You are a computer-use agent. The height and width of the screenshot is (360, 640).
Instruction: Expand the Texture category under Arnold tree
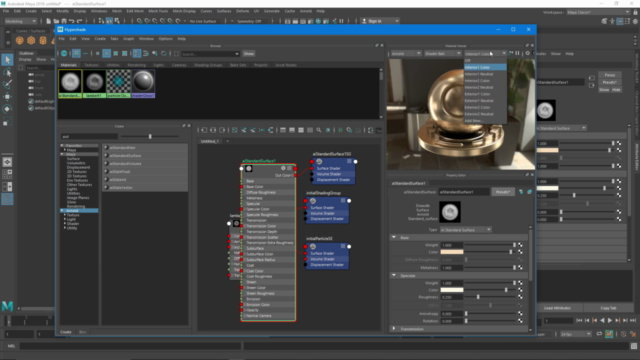(65, 215)
